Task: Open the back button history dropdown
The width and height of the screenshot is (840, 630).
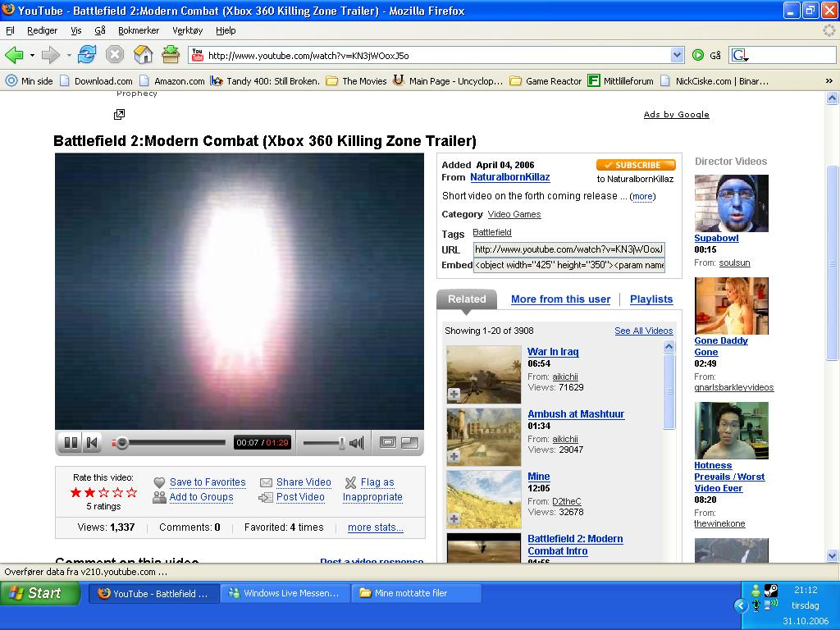Action: pos(32,55)
